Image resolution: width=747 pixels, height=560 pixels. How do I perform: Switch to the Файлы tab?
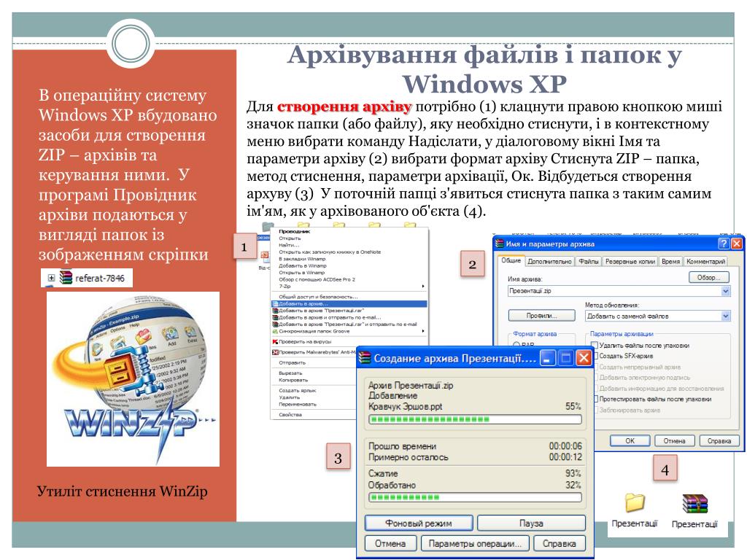[x=589, y=262]
